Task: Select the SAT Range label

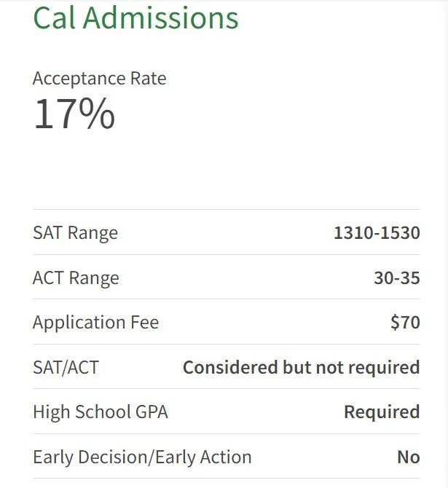Action: pos(76,232)
